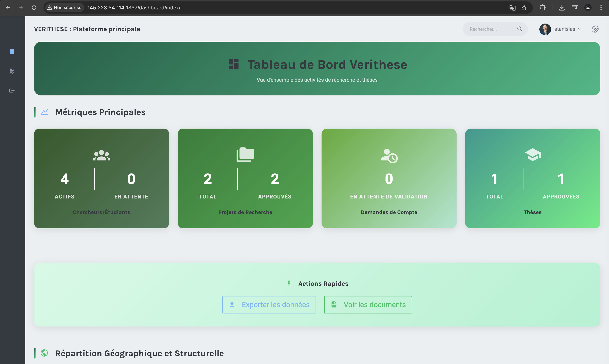Click the lightning icon next to Actions Rapides
This screenshot has height=364, width=609.
(x=289, y=283)
